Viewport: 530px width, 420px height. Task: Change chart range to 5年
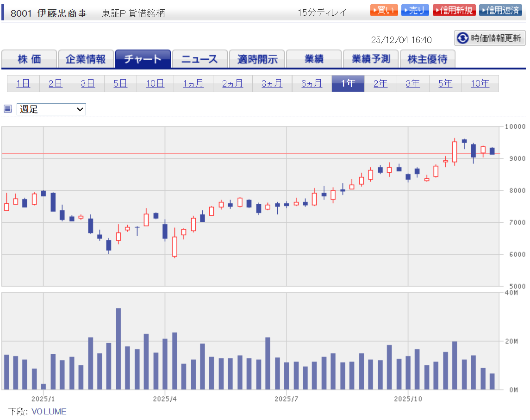coord(445,83)
